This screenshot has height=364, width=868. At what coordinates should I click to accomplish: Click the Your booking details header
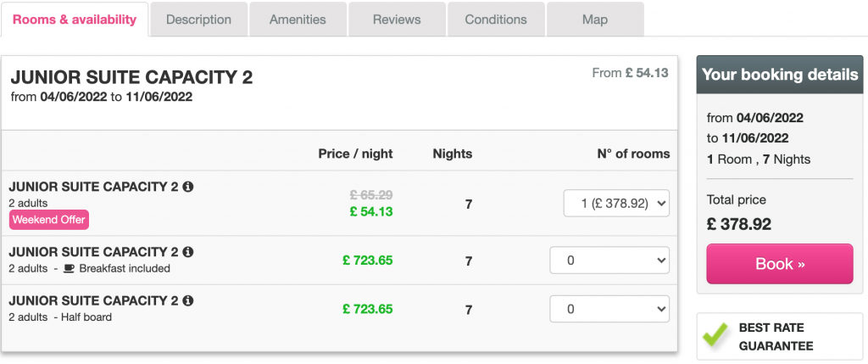point(780,75)
